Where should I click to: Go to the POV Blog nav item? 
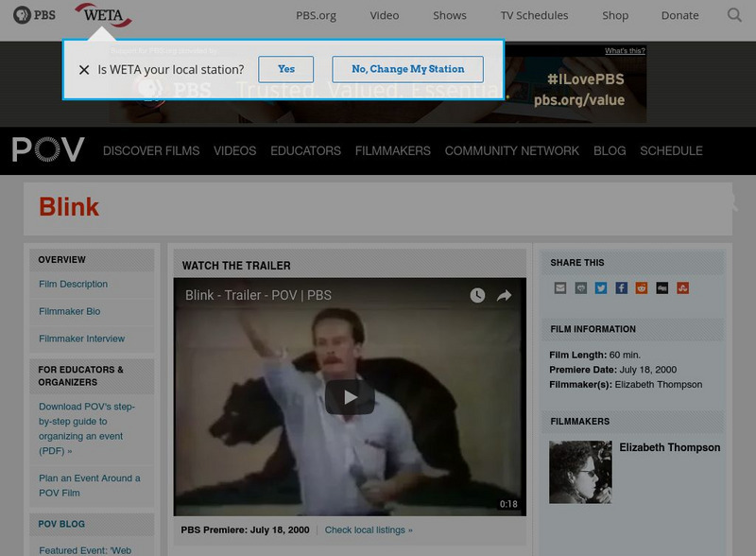point(610,151)
